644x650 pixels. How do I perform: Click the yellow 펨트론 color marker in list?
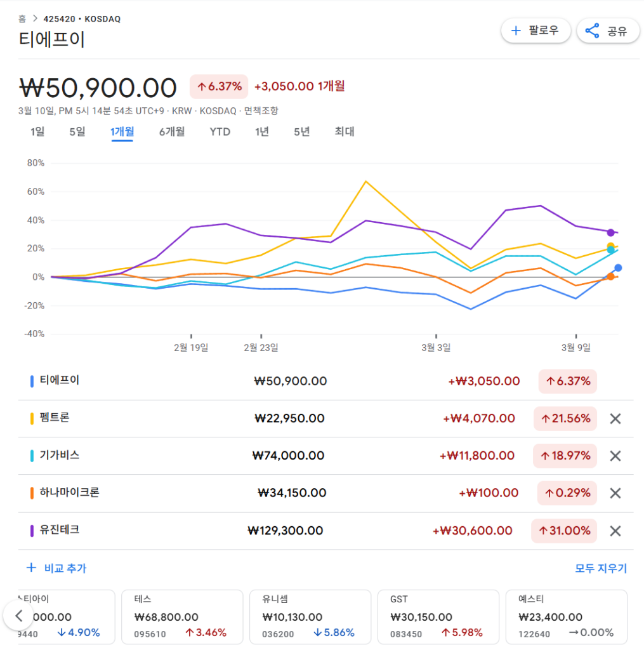coord(32,419)
